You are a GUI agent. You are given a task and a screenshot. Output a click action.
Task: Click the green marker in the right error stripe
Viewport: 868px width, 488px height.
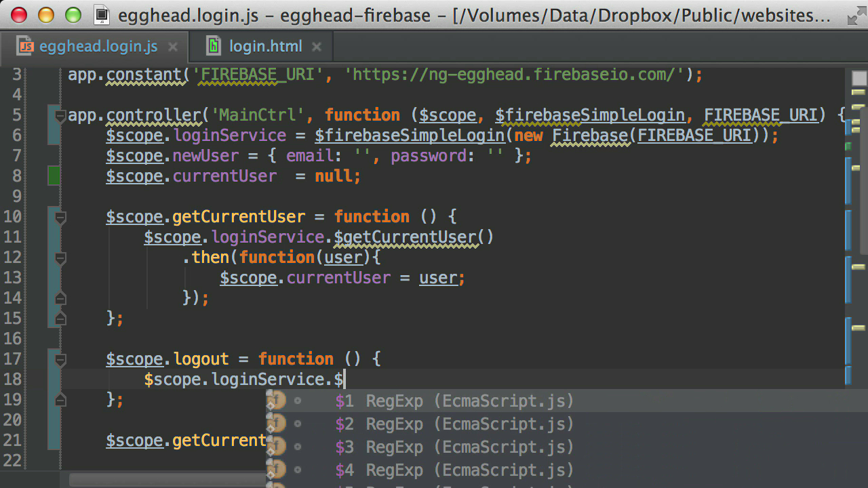click(x=848, y=146)
